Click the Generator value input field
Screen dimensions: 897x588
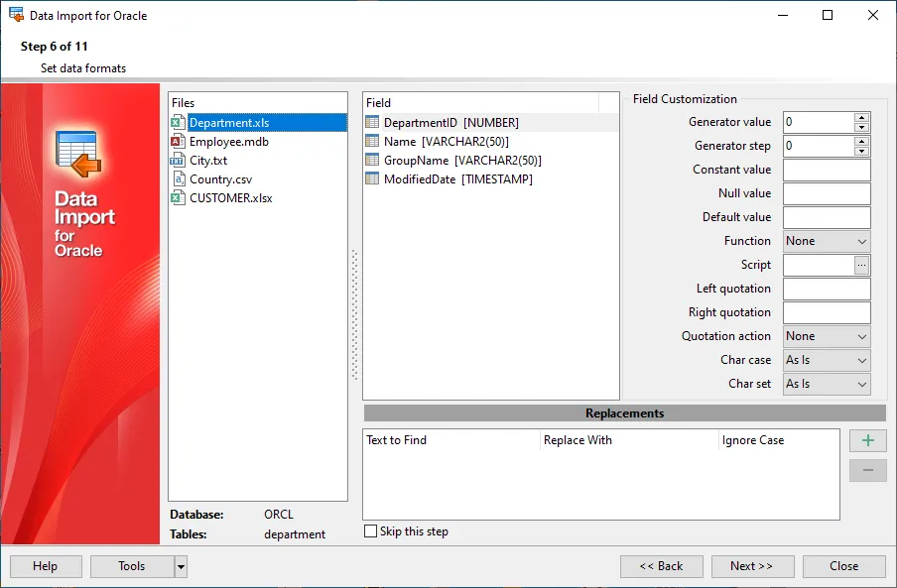point(819,122)
